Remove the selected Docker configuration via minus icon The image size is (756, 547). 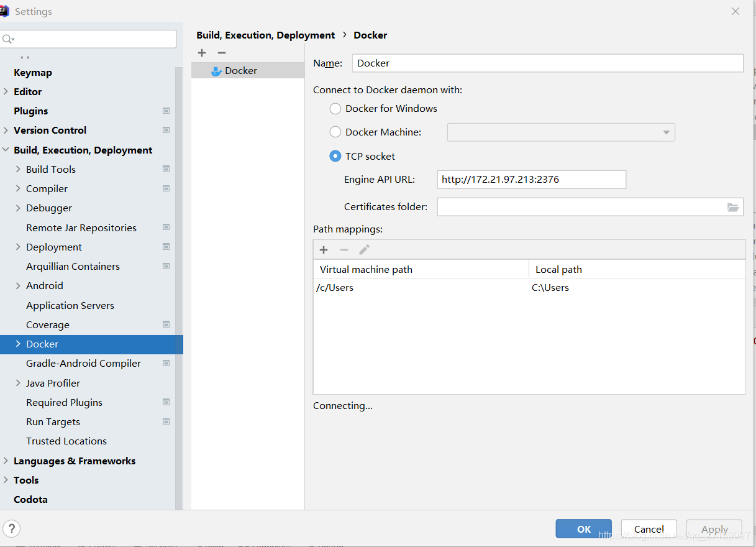(x=221, y=53)
